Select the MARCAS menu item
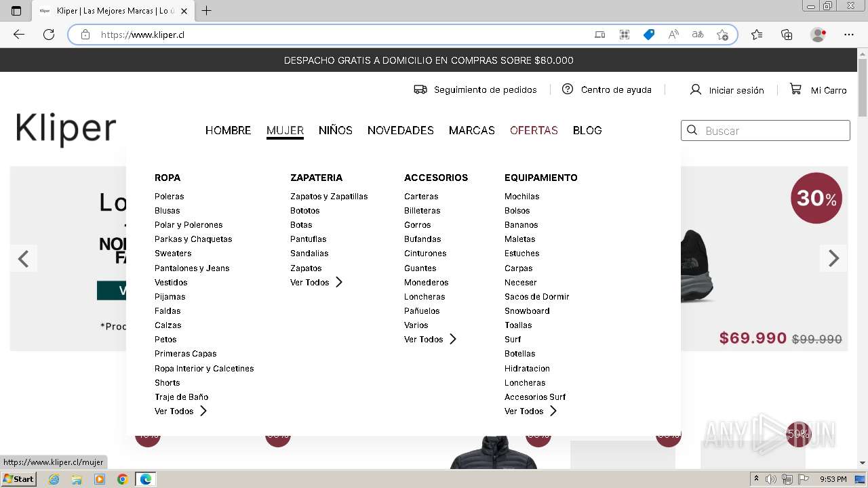 pyautogui.click(x=472, y=130)
